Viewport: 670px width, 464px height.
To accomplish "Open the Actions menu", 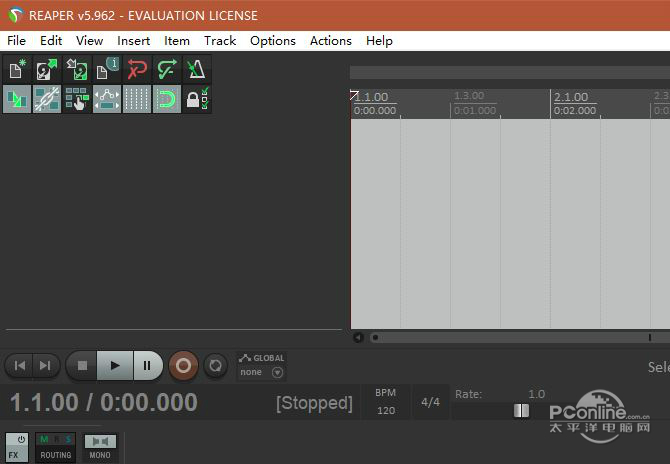I will click(x=331, y=41).
